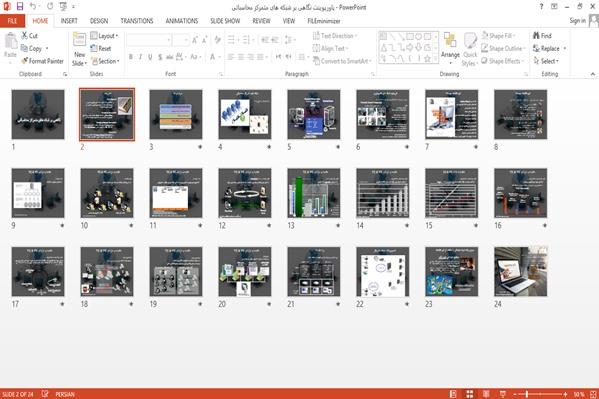Click the zoom slider in status bar
599x399 pixels.
(540, 394)
